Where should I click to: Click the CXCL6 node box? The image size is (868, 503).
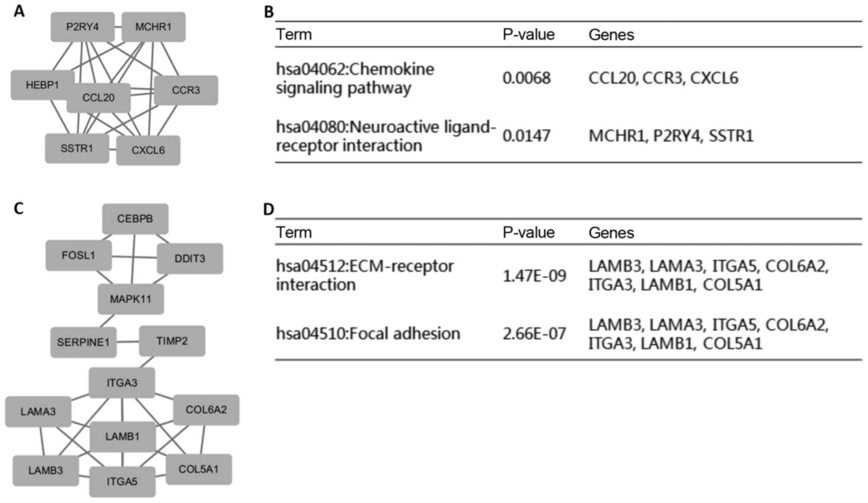(x=148, y=150)
